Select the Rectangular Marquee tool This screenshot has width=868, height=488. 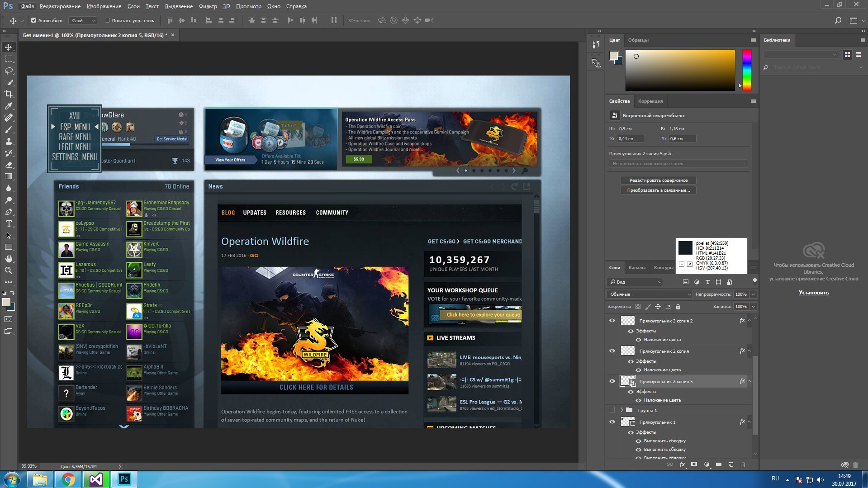(9, 59)
